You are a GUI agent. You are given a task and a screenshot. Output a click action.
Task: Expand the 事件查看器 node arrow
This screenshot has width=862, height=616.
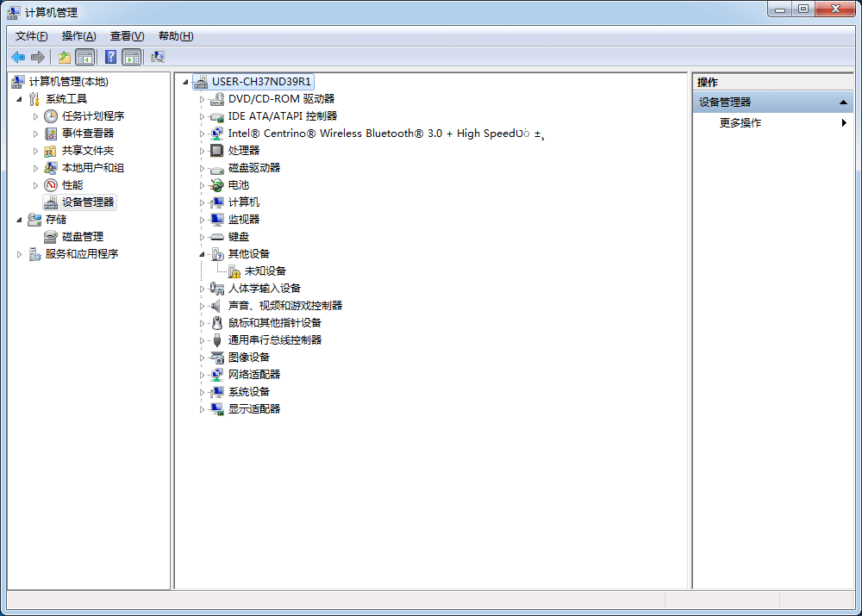35,134
